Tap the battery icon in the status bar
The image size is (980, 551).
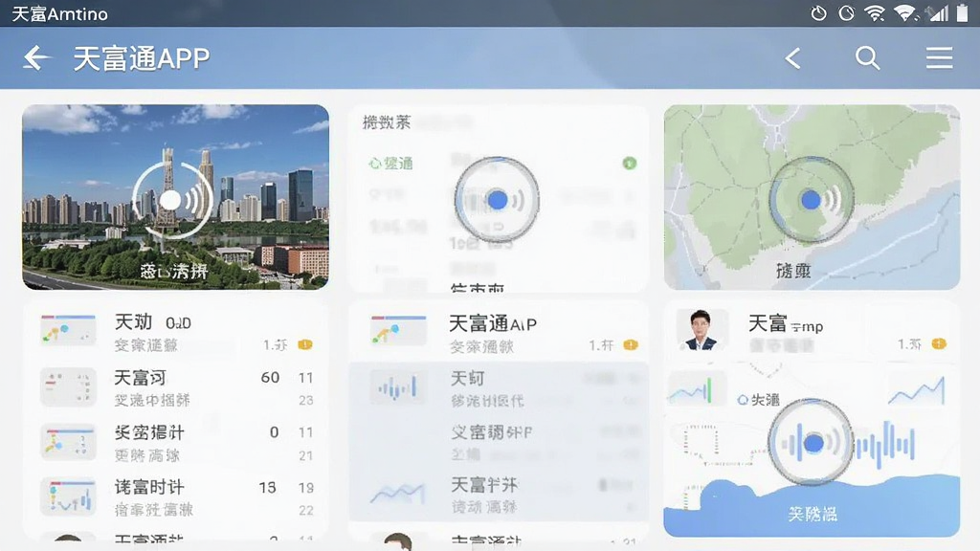tap(963, 13)
